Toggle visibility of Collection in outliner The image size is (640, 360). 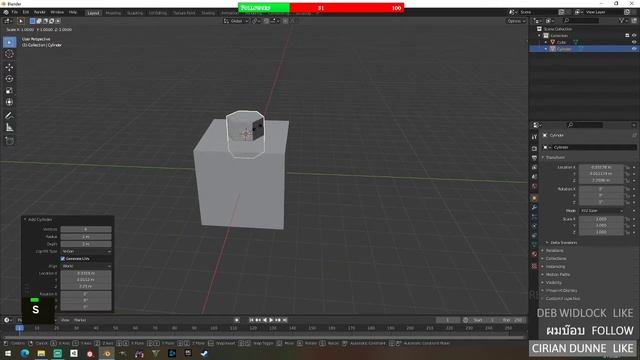pyautogui.click(x=634, y=36)
